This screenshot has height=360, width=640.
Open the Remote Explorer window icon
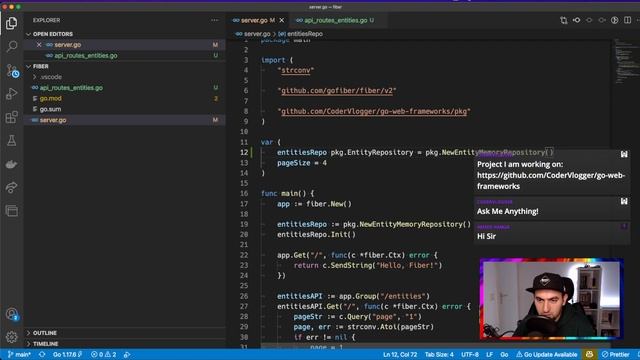tap(11, 211)
